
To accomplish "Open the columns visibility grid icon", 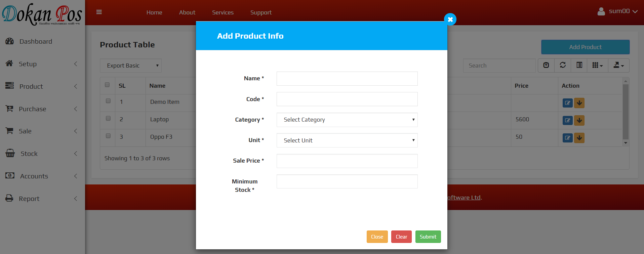I will [x=597, y=65].
